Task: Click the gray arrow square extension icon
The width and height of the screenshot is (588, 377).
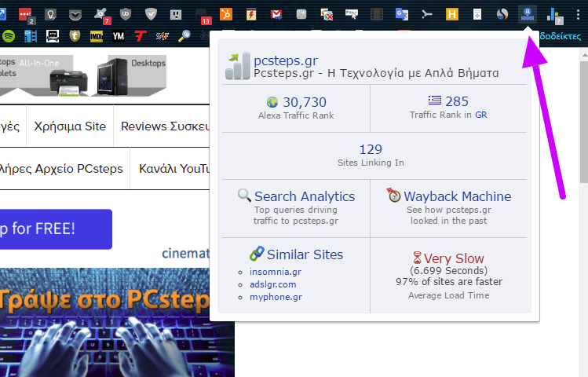Action: (301, 15)
